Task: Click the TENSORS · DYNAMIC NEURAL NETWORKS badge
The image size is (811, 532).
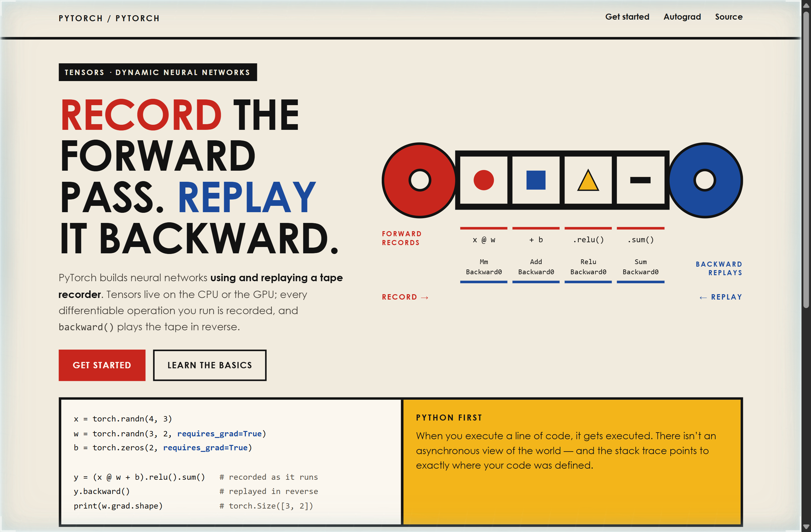Action: tap(158, 72)
